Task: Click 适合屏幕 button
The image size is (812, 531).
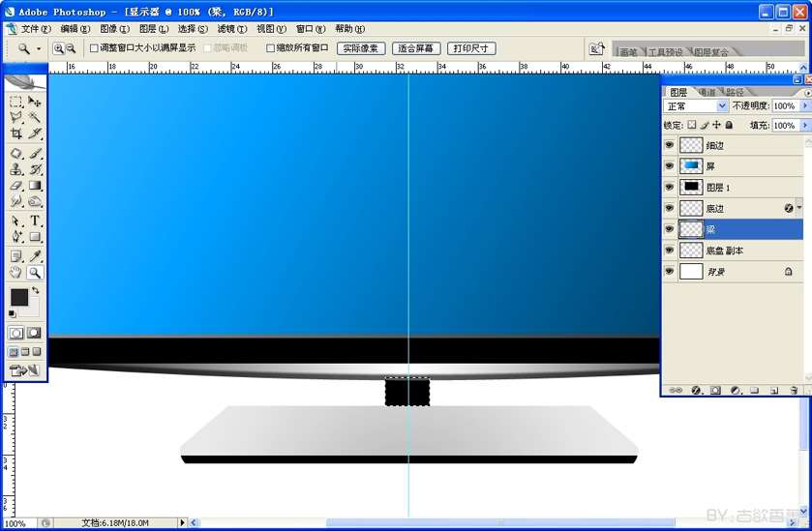Action: pos(416,48)
